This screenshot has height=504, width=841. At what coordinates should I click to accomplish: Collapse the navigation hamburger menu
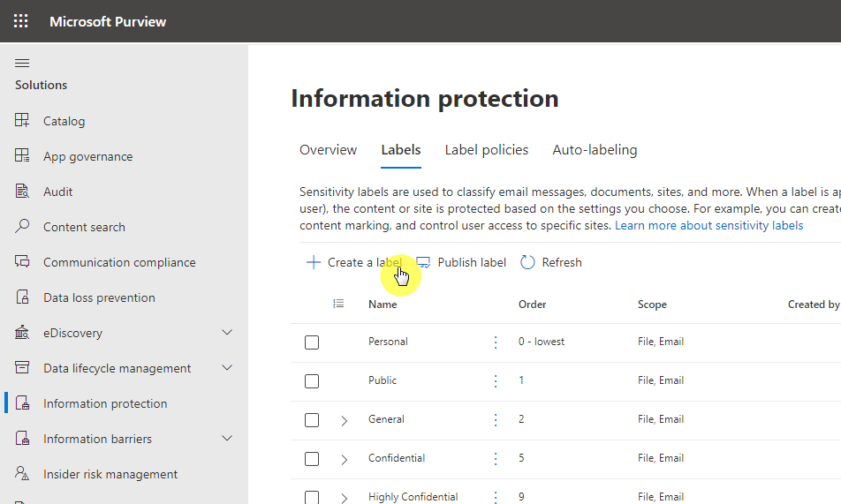(x=22, y=64)
